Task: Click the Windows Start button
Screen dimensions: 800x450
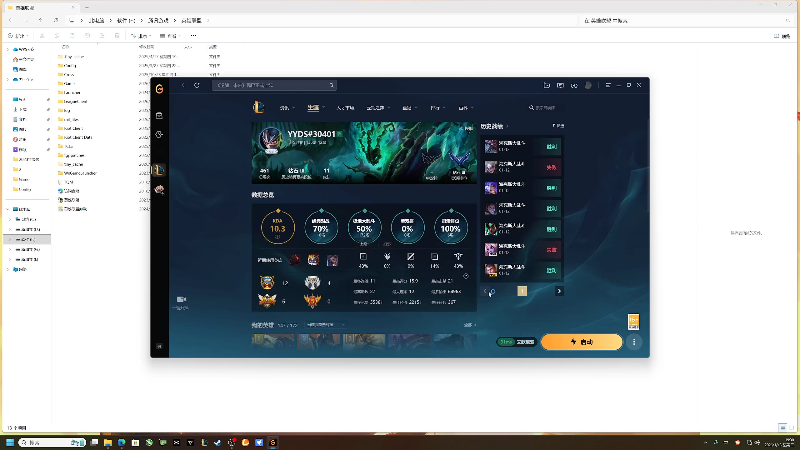Action: coord(10,442)
